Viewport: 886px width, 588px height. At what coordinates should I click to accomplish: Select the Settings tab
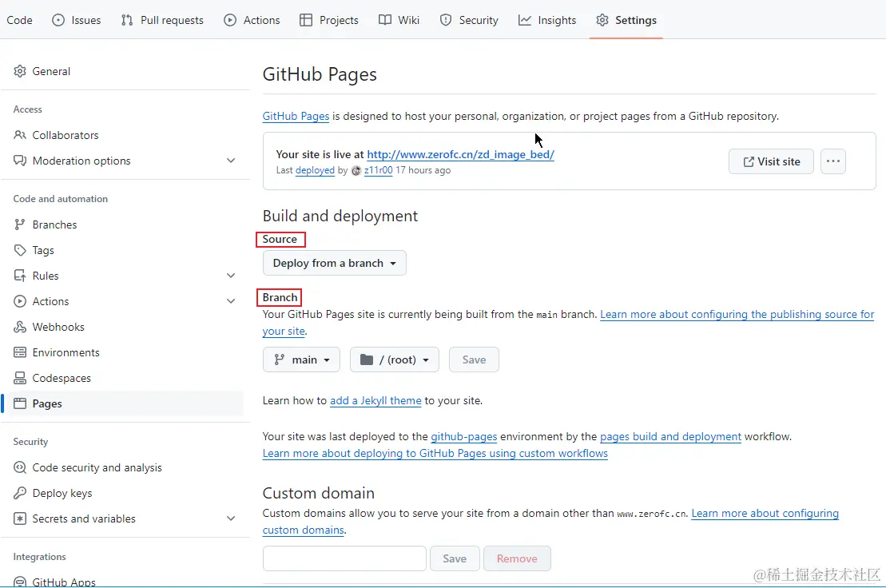pos(626,20)
